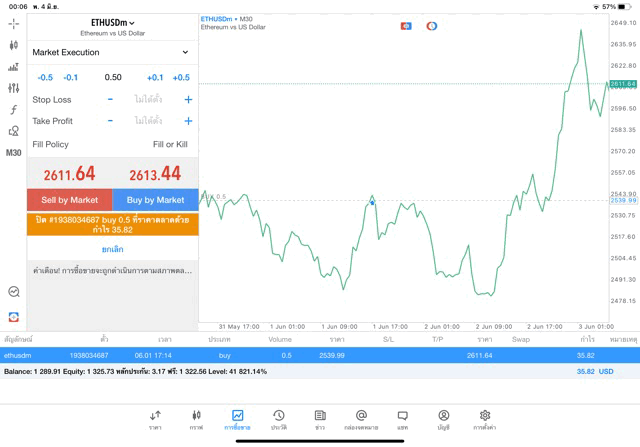Viewport: 640px width, 447px height.
Task: Select the crosshair tool in left sidebar
Action: tap(13, 23)
